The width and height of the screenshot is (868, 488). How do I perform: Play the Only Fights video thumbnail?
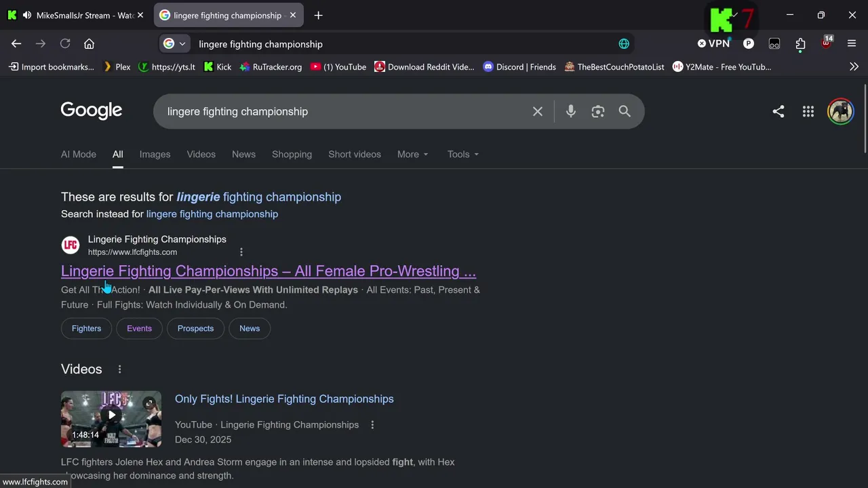pyautogui.click(x=111, y=419)
